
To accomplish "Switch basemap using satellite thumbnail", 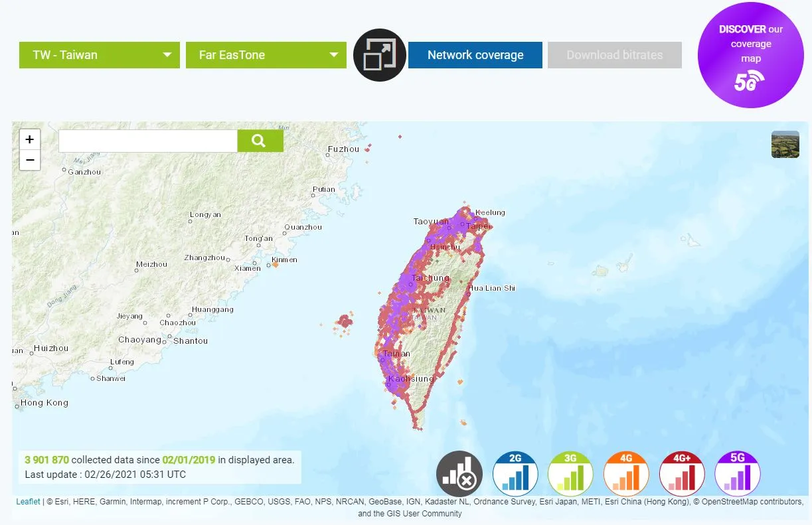I will [x=785, y=145].
